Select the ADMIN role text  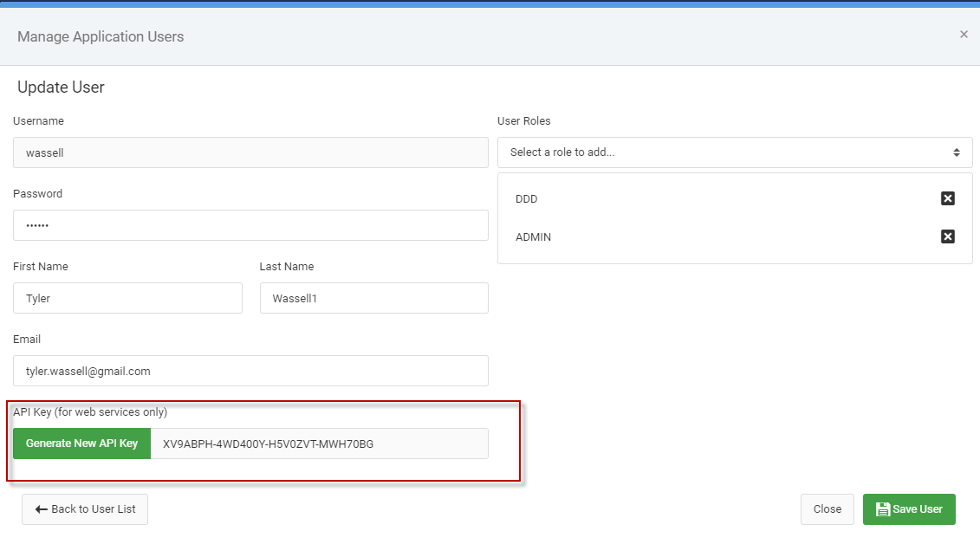click(533, 236)
